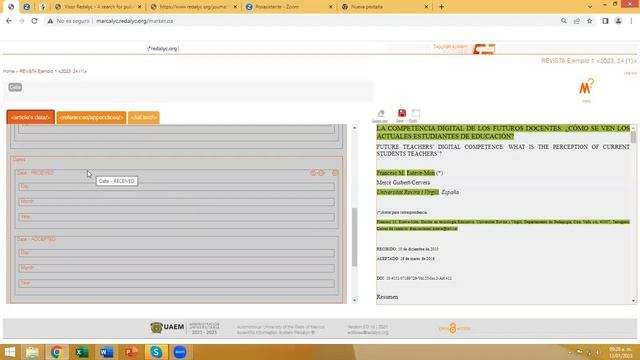Click the boxed icon at far right of Date - RECEIVED header
The width and height of the screenshot is (640, 360).
335,173
